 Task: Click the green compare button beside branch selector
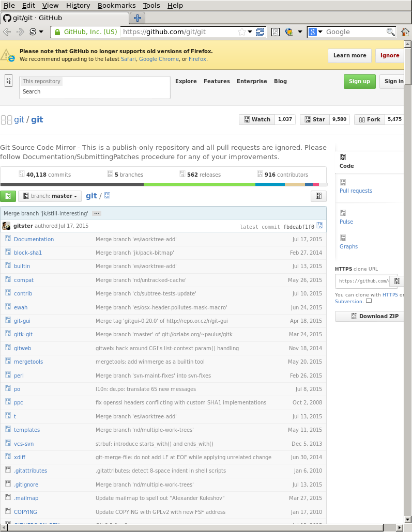[8, 196]
